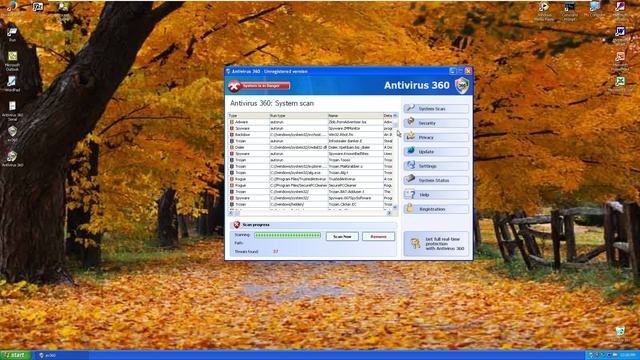
Task: Select the Spyware.IMMonitor row
Action: pos(310,128)
